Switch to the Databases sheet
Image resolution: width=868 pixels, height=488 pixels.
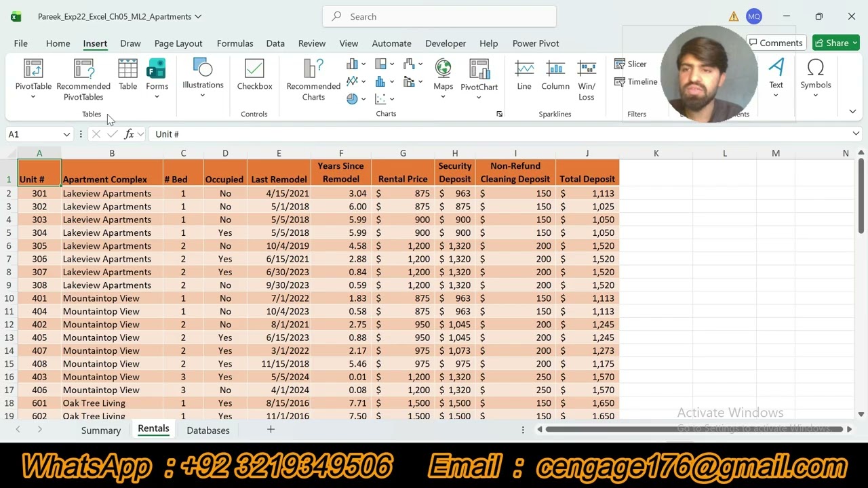[x=208, y=430]
